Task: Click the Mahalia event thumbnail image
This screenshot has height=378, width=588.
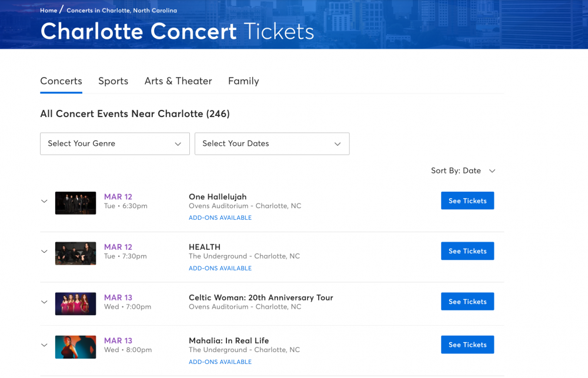Action: (x=75, y=347)
